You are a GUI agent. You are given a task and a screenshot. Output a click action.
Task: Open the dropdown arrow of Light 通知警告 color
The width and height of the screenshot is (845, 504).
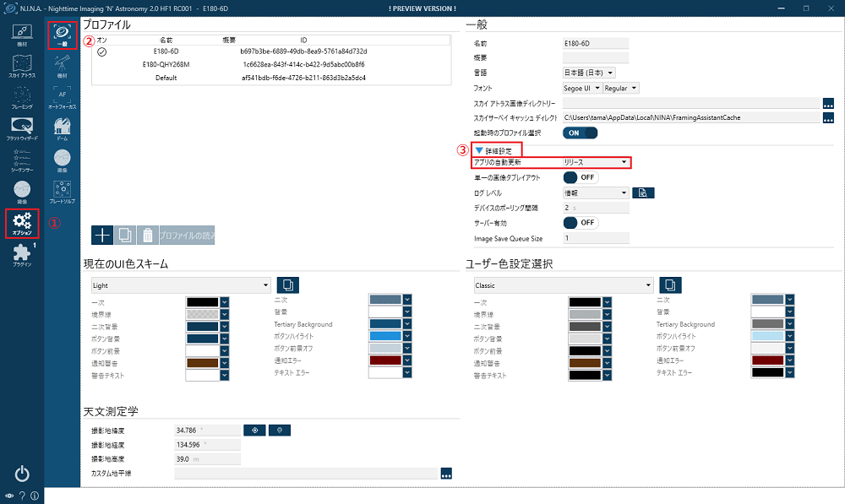tap(225, 364)
